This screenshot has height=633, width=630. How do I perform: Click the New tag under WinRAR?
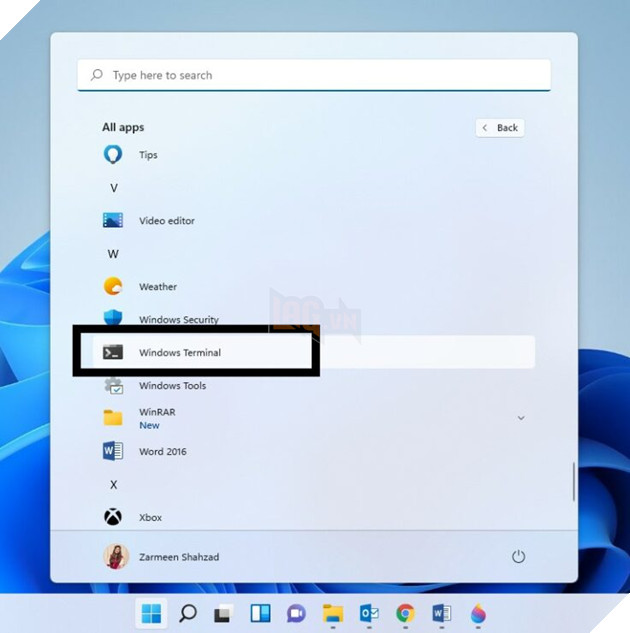click(x=149, y=425)
